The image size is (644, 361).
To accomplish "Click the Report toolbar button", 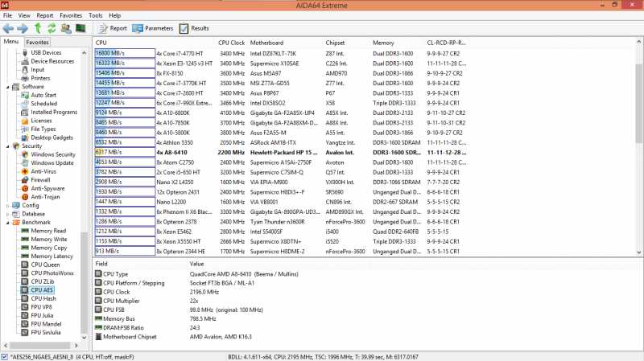I will click(x=113, y=28).
